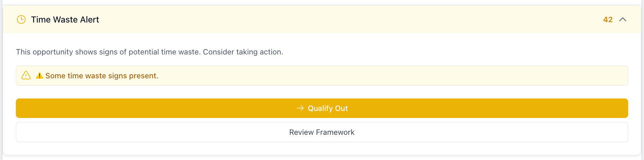644x160 pixels.
Task: Click the 'Qualify Out' label text
Action: click(x=328, y=108)
